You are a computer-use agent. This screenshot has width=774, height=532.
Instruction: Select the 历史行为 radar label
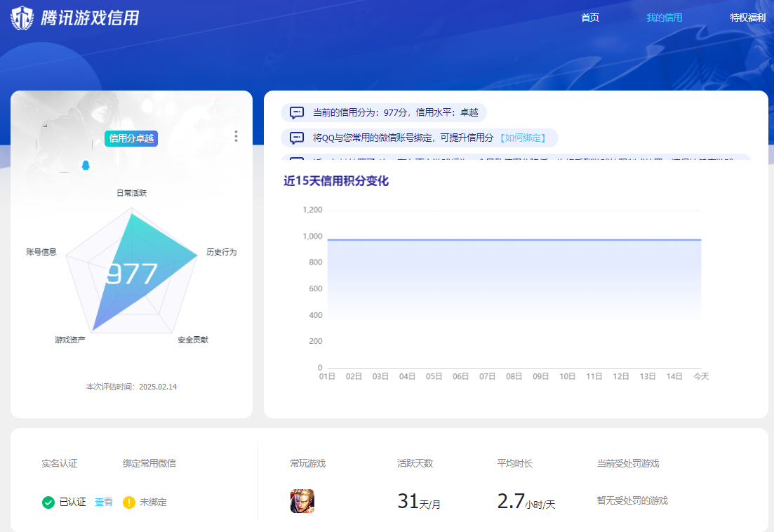pyautogui.click(x=222, y=252)
